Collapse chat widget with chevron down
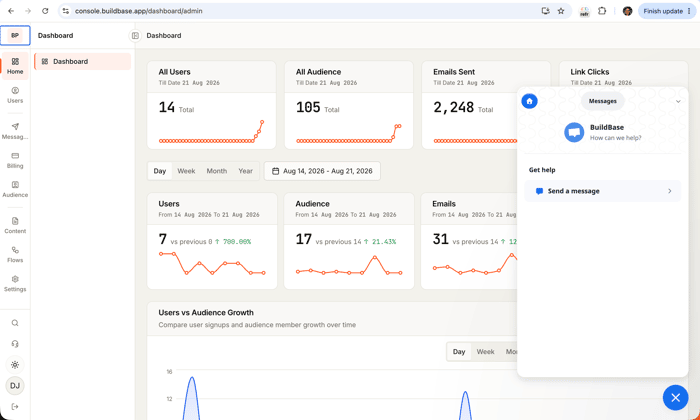 tap(678, 101)
